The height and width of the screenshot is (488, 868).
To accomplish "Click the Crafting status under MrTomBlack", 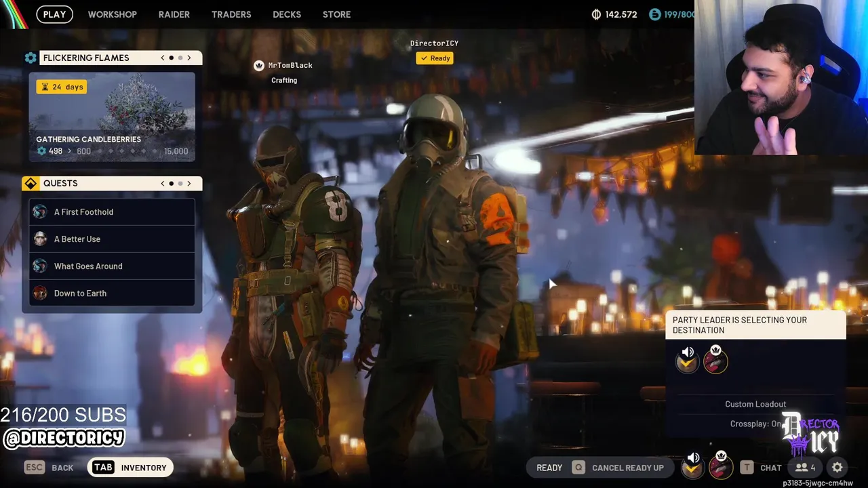I will [284, 80].
